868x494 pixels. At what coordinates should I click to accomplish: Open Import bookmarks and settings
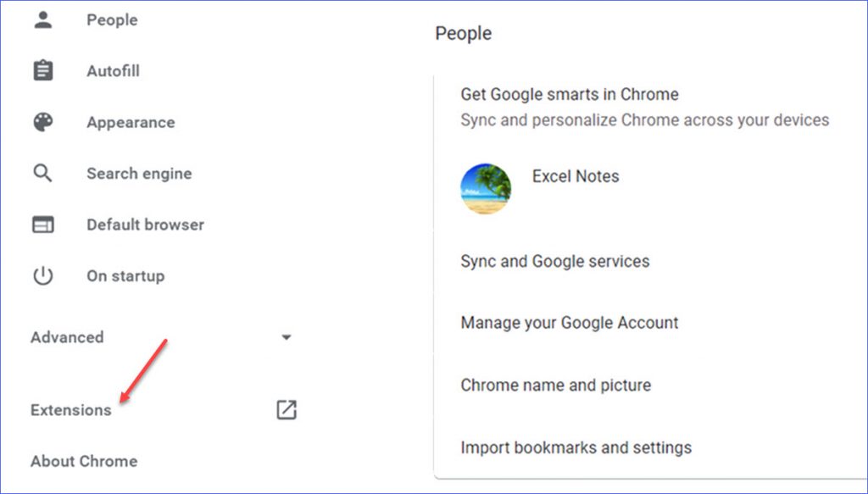point(576,447)
